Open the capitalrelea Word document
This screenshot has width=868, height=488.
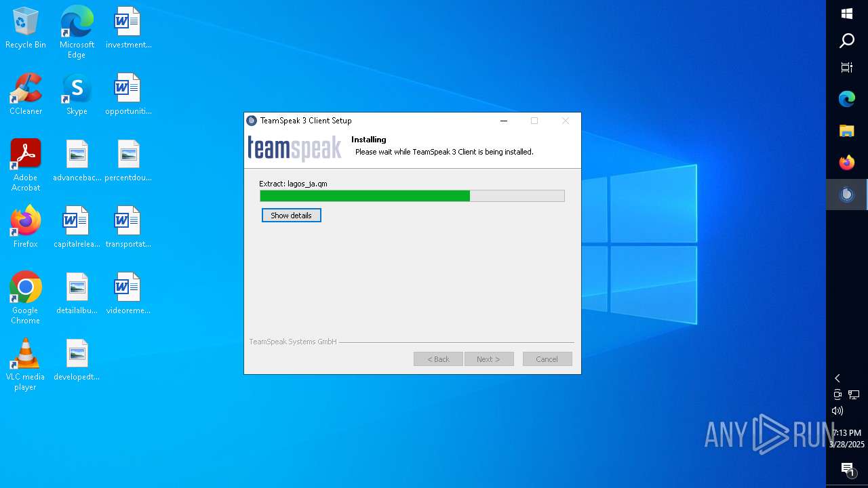point(77,228)
